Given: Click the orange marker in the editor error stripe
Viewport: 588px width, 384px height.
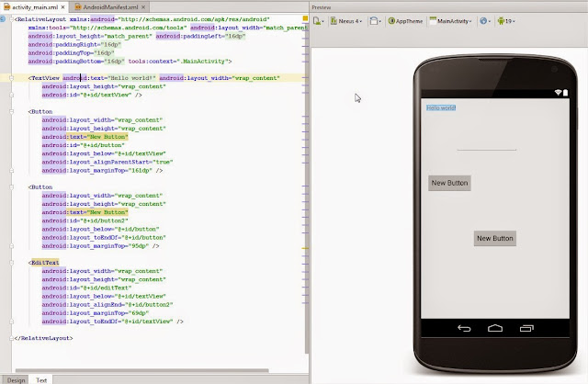Looking at the screenshot, I should [305, 248].
